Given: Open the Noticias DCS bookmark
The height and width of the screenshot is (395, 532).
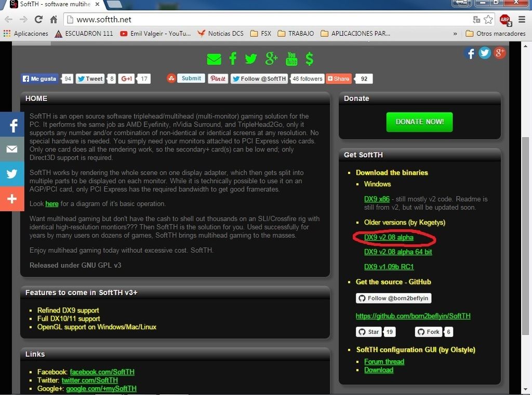Looking at the screenshot, I should [x=220, y=34].
